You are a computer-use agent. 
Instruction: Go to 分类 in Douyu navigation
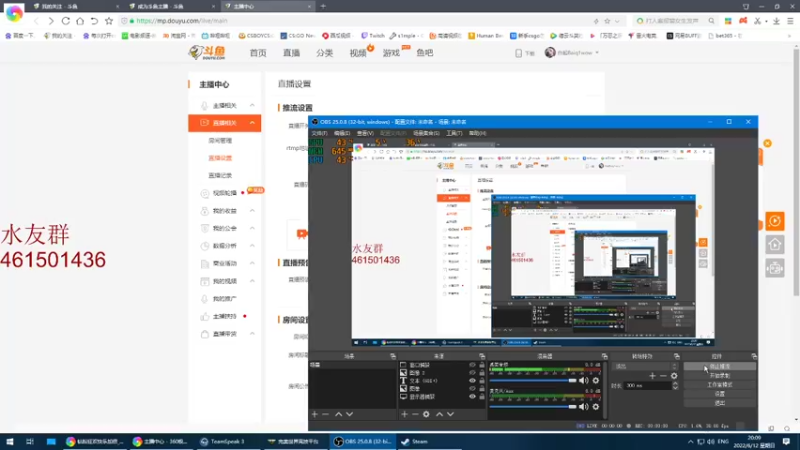tap(324, 53)
